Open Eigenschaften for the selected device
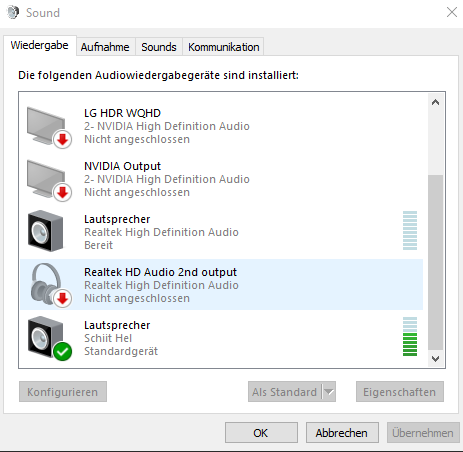The width and height of the screenshot is (463, 452). 400,392
